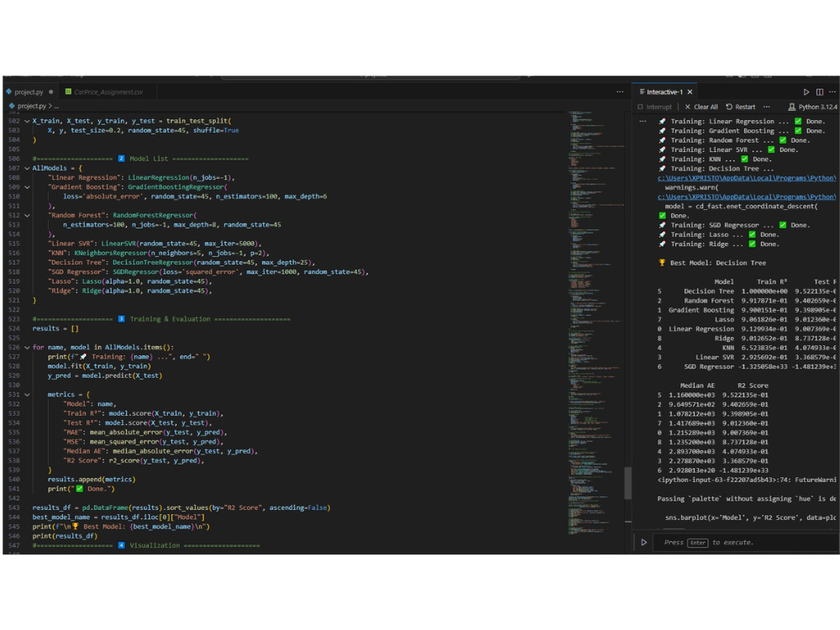Select the Interactive-1 tab

(664, 92)
